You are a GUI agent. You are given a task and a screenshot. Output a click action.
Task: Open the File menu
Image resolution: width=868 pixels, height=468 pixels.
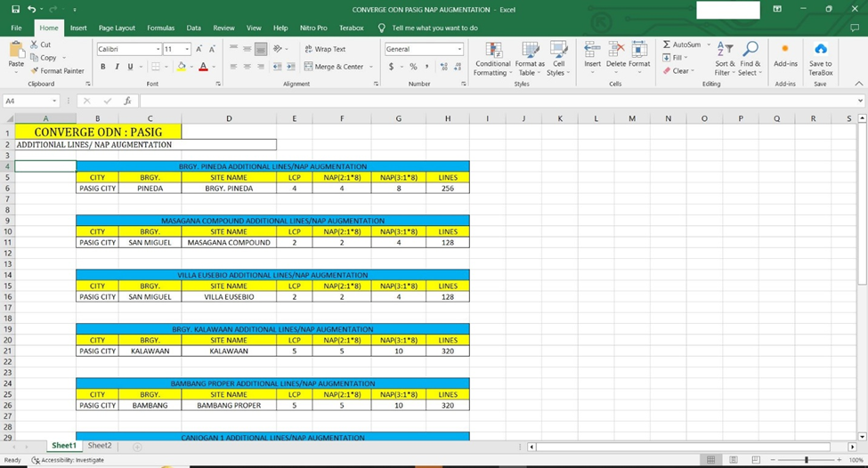coord(17,28)
